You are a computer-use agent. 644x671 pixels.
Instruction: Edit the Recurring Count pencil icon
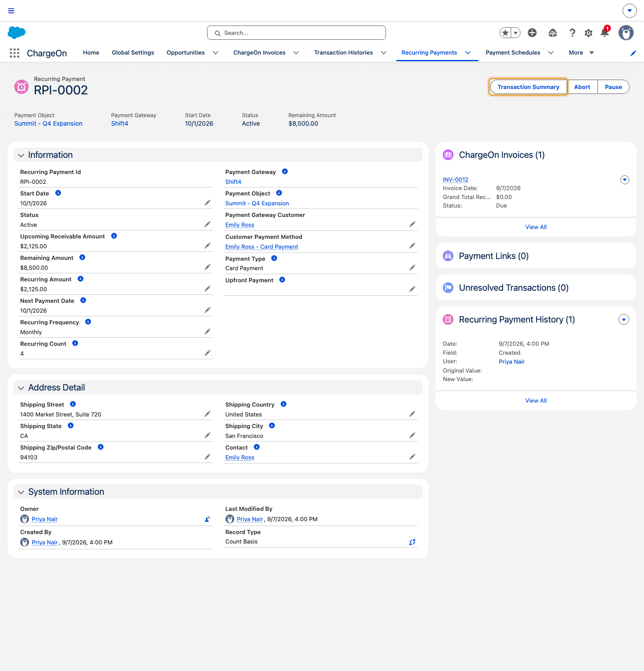208,353
